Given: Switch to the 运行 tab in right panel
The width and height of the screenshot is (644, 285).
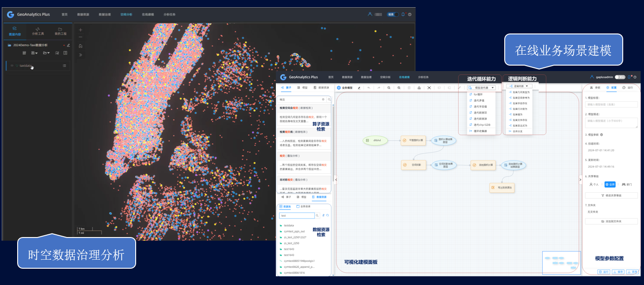Looking at the screenshot, I should coord(628,88).
